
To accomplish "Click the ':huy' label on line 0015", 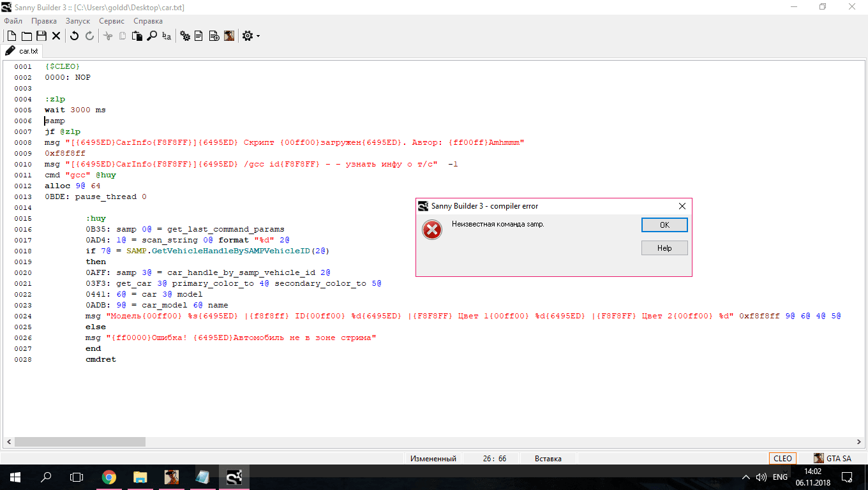I will click(96, 218).
